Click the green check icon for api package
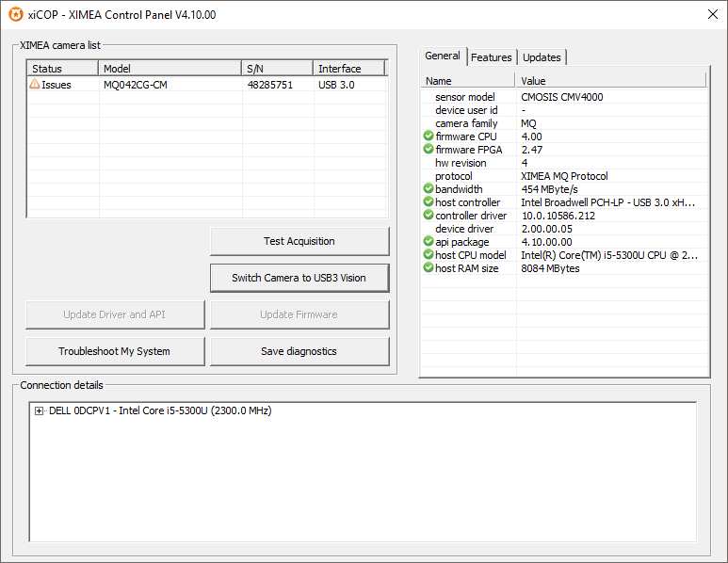 tap(429, 241)
